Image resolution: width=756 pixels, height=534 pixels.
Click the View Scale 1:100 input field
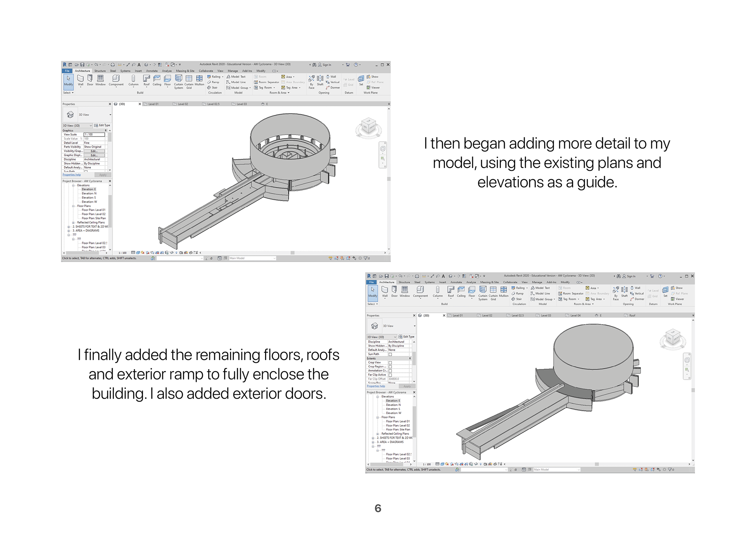pos(94,135)
